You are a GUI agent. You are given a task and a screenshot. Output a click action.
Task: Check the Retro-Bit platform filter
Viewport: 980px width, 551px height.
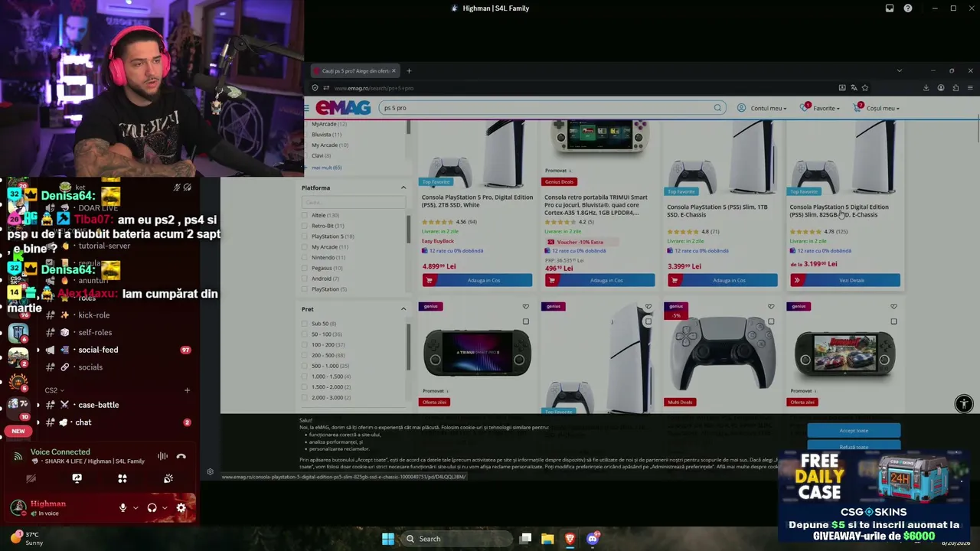point(305,226)
